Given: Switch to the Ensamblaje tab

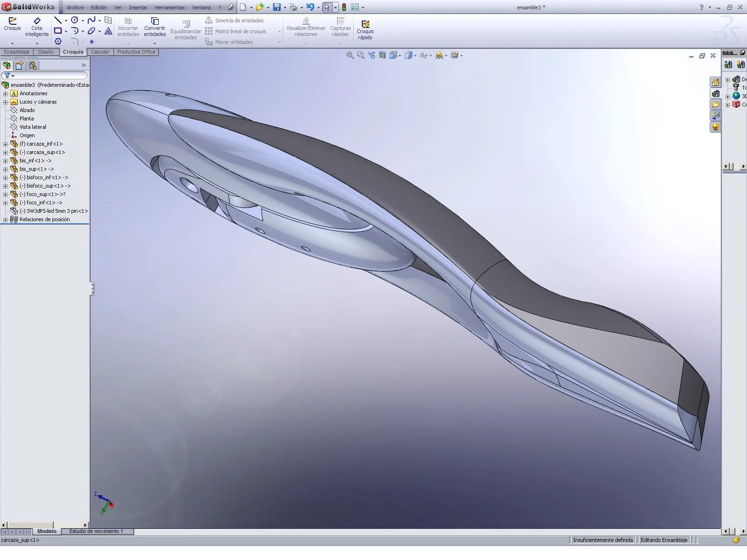Looking at the screenshot, I should point(17,52).
